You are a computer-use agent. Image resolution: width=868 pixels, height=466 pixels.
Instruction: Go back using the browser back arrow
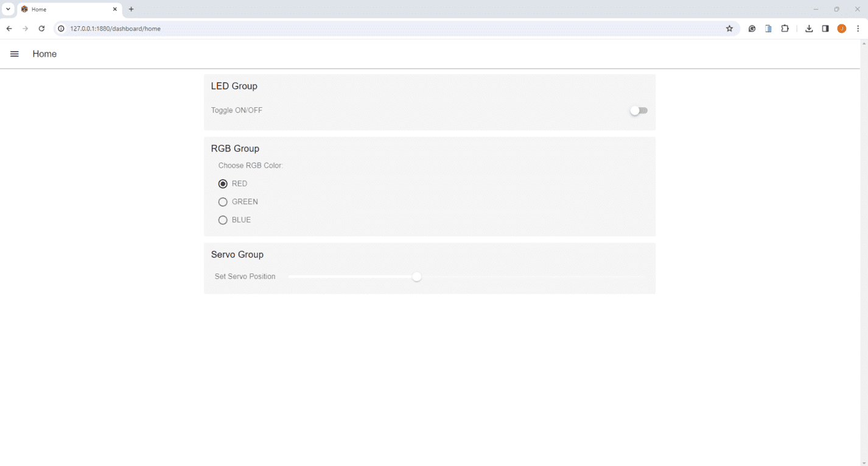click(x=9, y=29)
